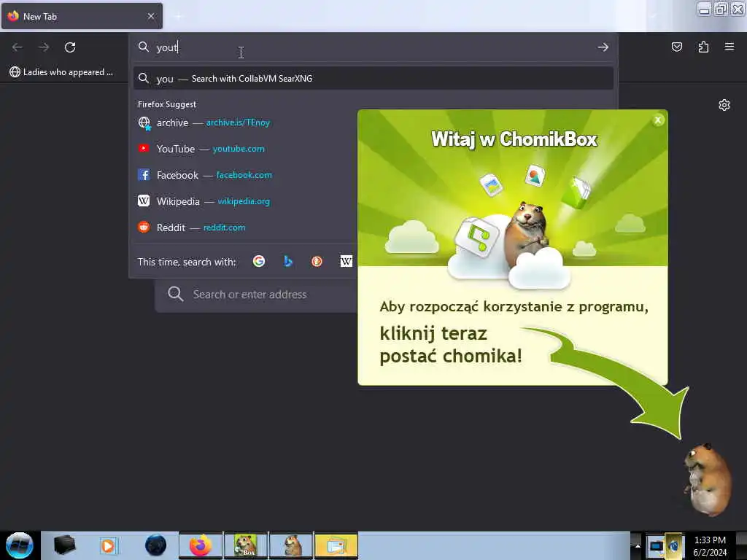Click the 'kliknij teraz postać chomika!' text
The image size is (747, 560).
tap(451, 345)
